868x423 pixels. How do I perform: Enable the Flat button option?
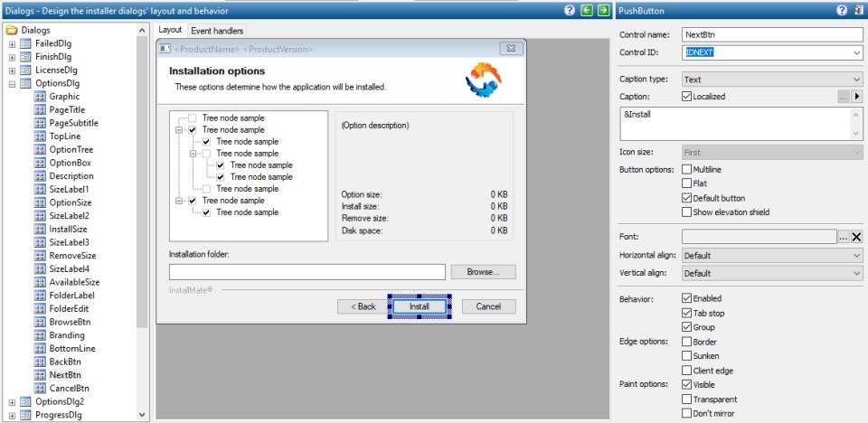tap(687, 183)
